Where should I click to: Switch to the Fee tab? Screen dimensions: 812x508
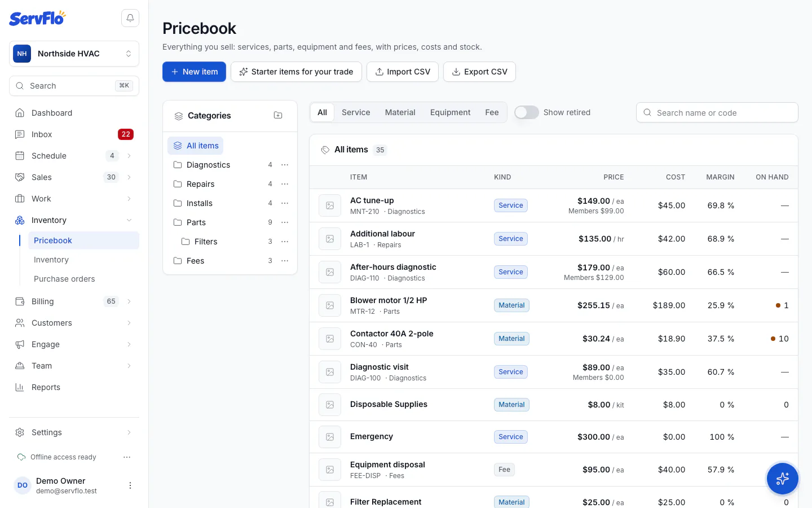pos(492,112)
